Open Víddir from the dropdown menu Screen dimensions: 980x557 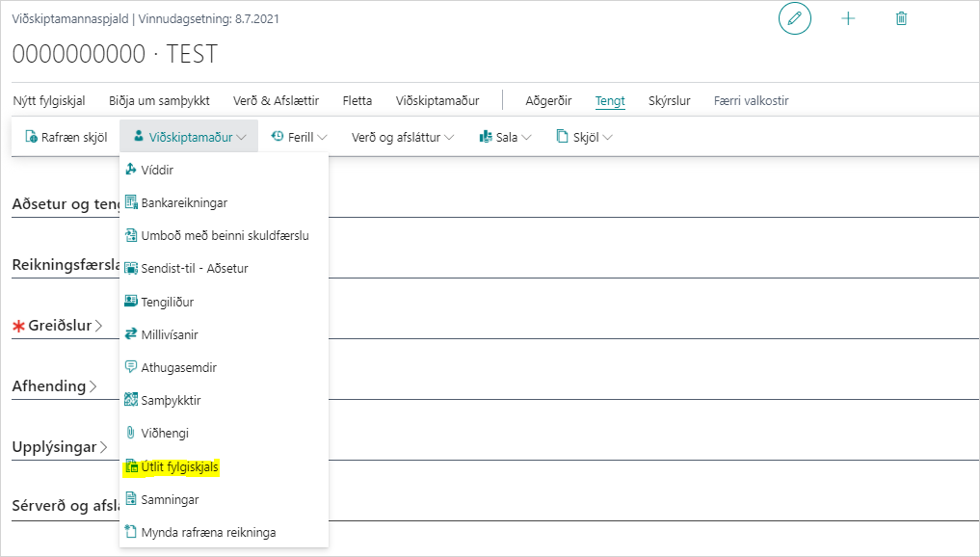(x=156, y=170)
